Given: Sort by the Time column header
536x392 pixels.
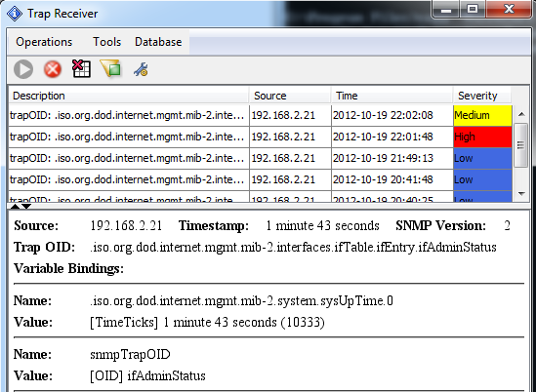Looking at the screenshot, I should click(x=392, y=96).
